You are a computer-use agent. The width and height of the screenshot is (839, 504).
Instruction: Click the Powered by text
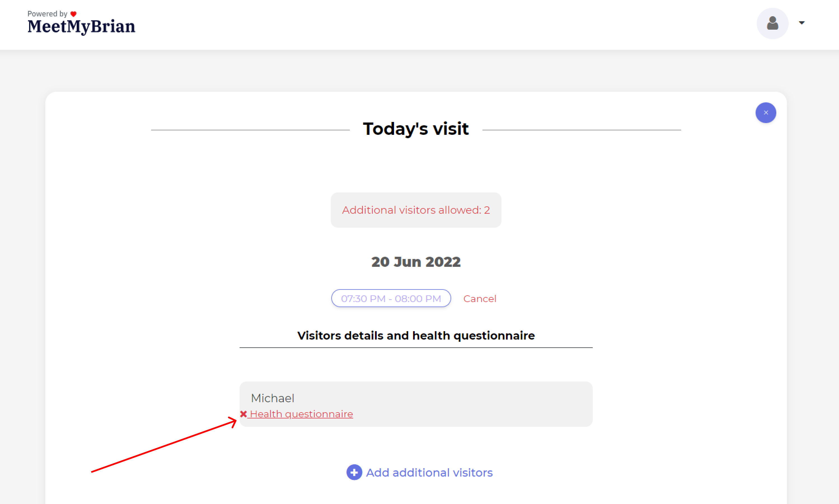(47, 14)
